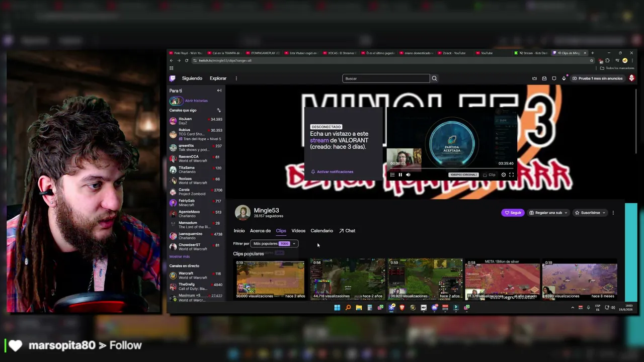This screenshot has height=362, width=644.
Task: Seek along the video progress bar
Action: point(452,168)
